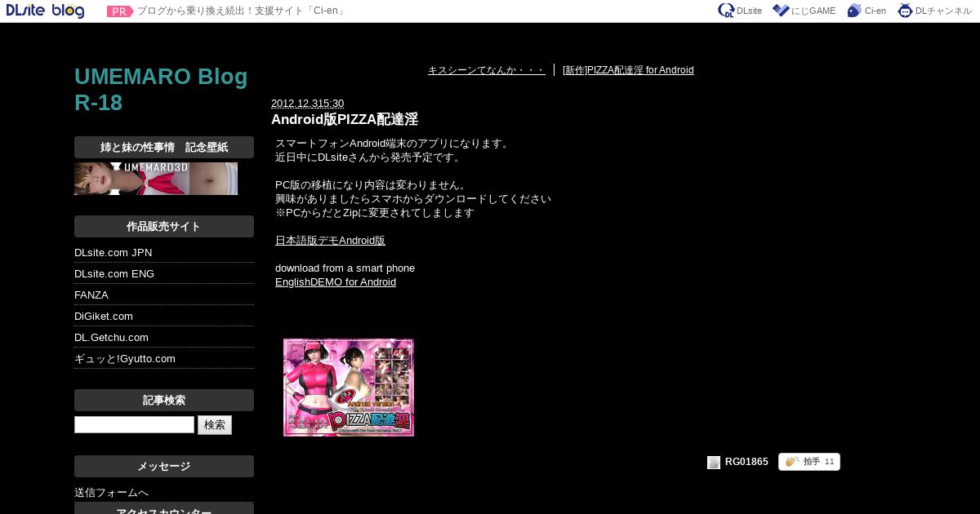This screenshot has width=980, height=514.
Task: Click the 検索 search button
Action: point(215,425)
